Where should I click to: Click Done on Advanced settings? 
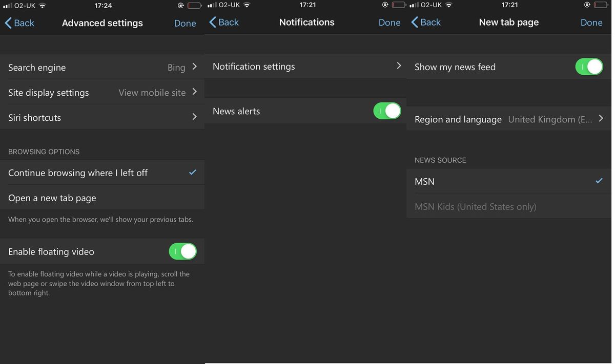point(185,23)
